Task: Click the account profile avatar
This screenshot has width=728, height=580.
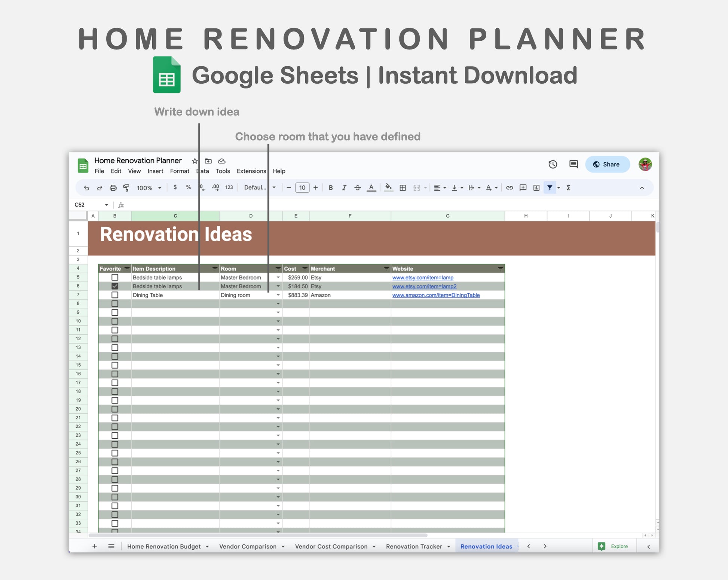Action: coord(645,164)
